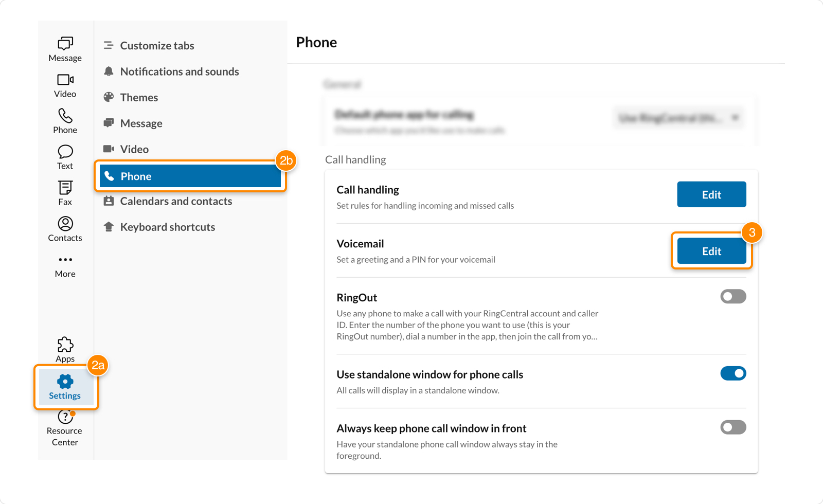Enable always keep phone call window in front

tap(733, 427)
